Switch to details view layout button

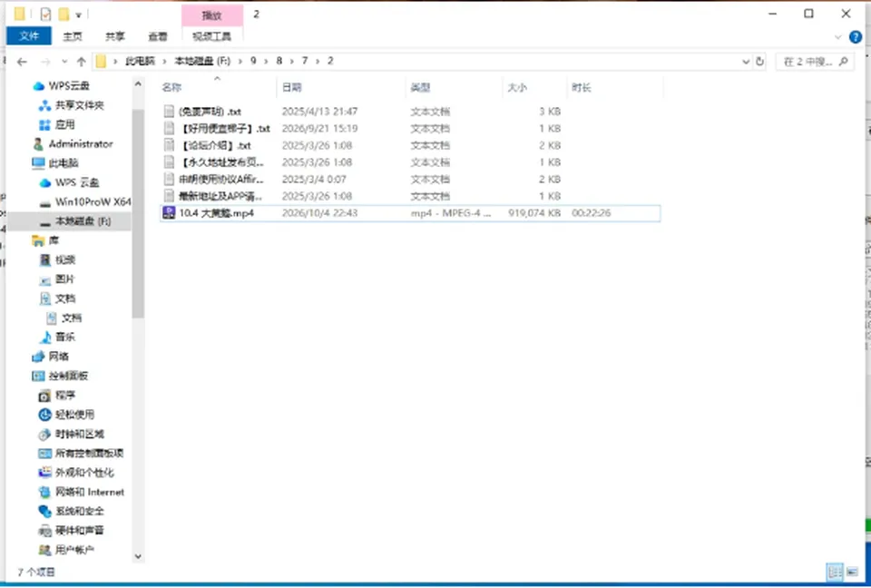point(835,572)
